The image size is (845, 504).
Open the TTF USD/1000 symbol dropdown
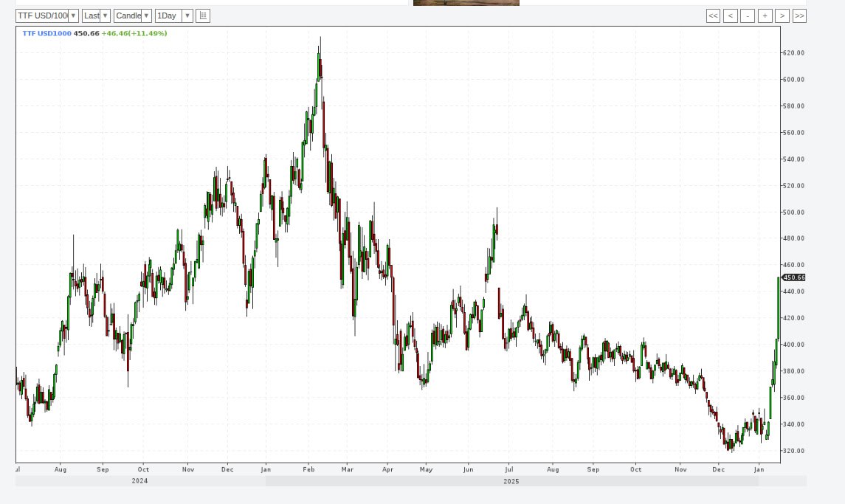47,15
